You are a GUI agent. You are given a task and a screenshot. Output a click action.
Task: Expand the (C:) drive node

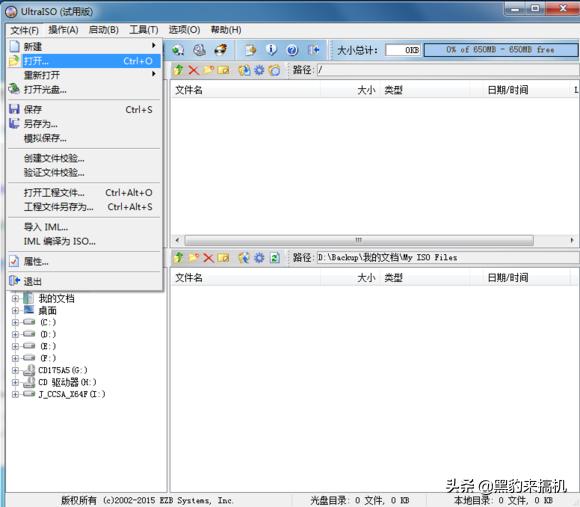click(15, 322)
